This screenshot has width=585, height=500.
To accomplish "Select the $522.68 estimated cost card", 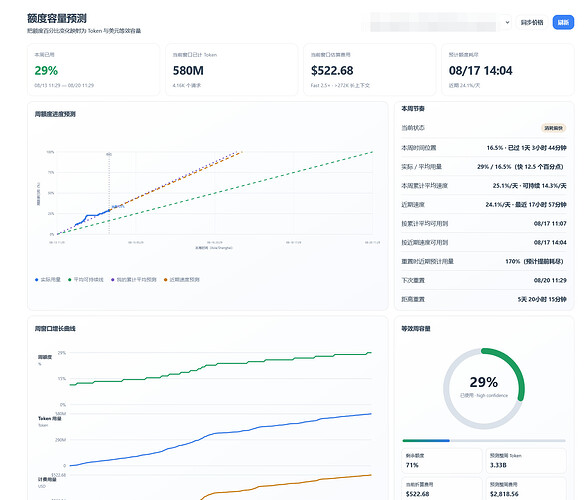I will click(369, 70).
